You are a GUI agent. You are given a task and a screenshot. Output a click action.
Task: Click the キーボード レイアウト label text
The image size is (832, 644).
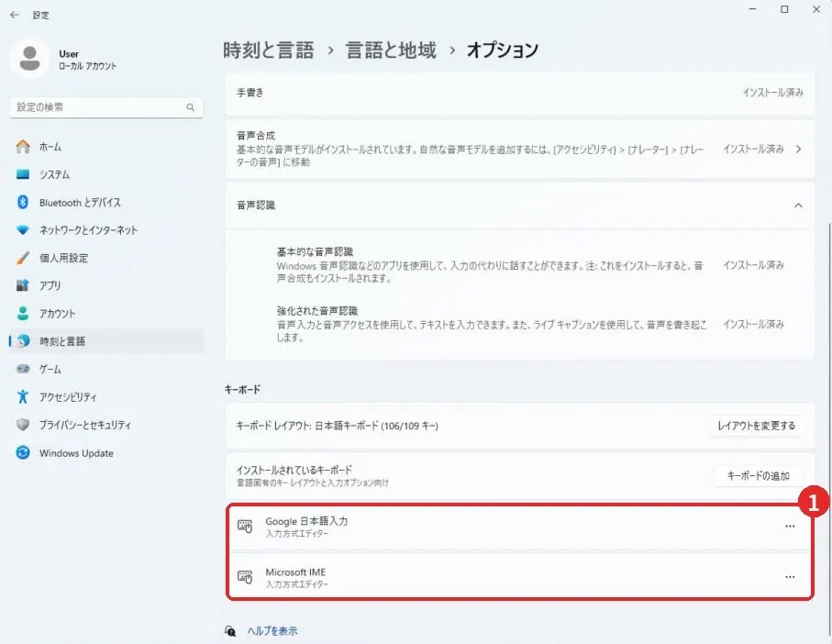tap(337, 426)
